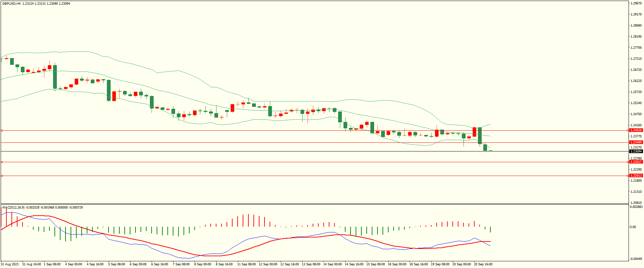Click the MACD(12,26,9) indicator label

[x=13, y=208]
